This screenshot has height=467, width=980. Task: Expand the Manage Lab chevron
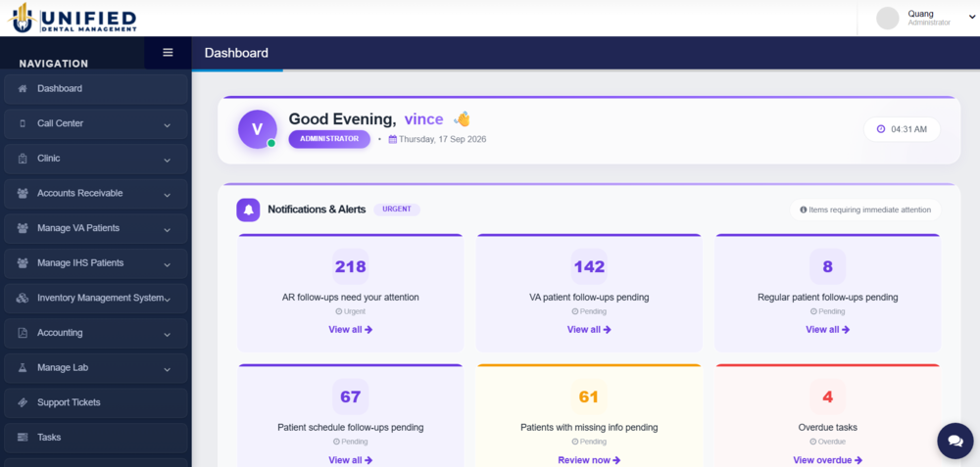pos(167,370)
